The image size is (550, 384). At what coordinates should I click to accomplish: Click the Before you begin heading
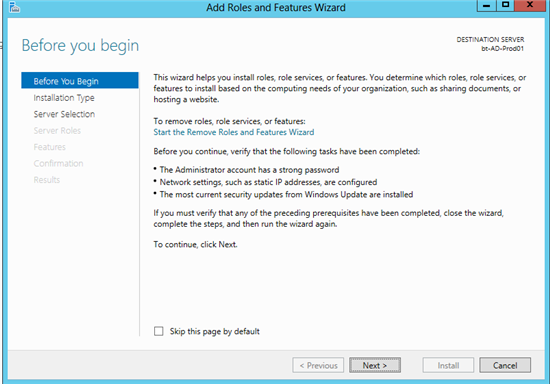click(80, 46)
